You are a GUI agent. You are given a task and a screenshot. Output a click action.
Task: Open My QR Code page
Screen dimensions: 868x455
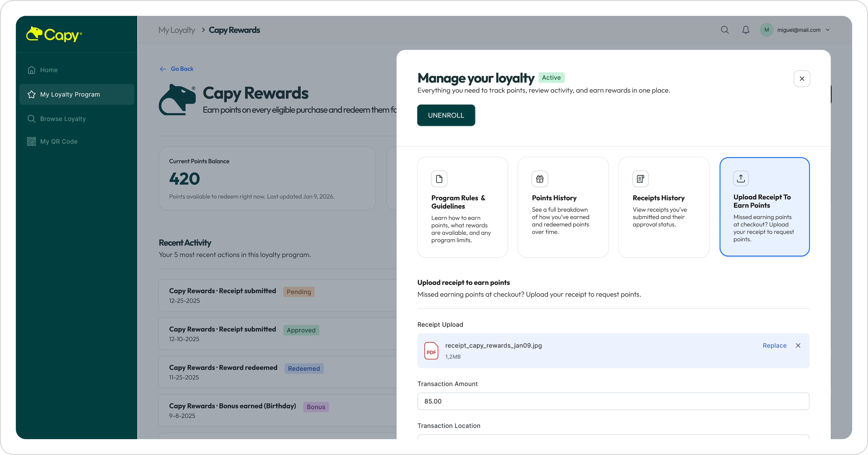tap(59, 141)
